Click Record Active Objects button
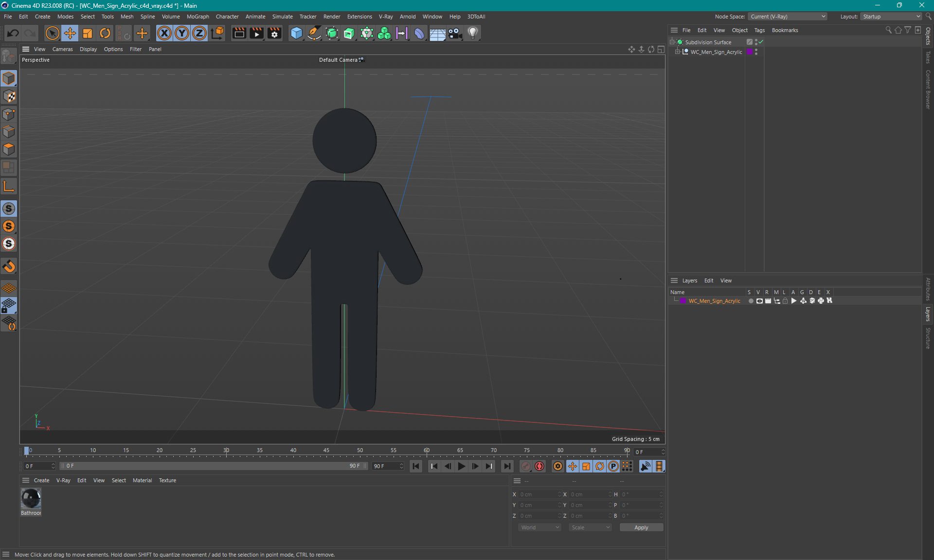The height and width of the screenshot is (560, 934). [526, 466]
